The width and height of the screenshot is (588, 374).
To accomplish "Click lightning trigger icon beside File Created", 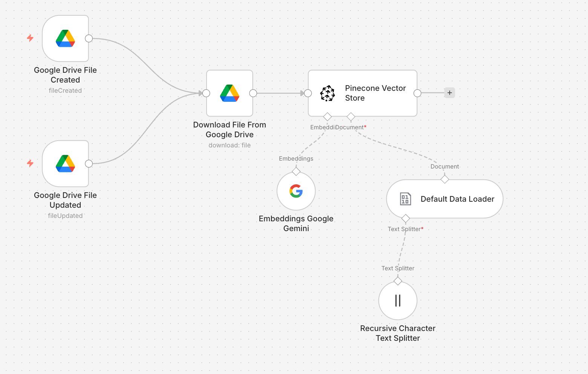I will pyautogui.click(x=30, y=38).
